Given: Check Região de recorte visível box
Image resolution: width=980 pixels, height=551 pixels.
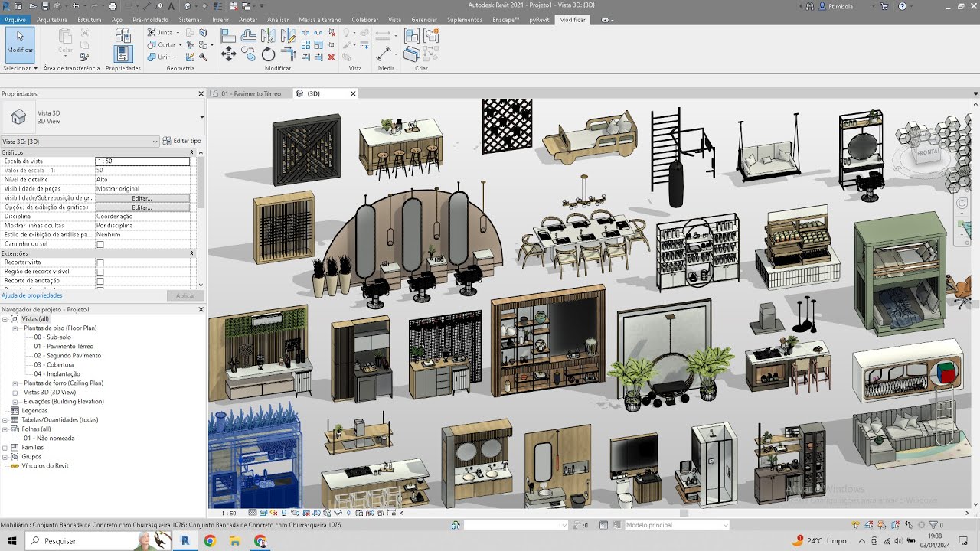Looking at the screenshot, I should [100, 272].
